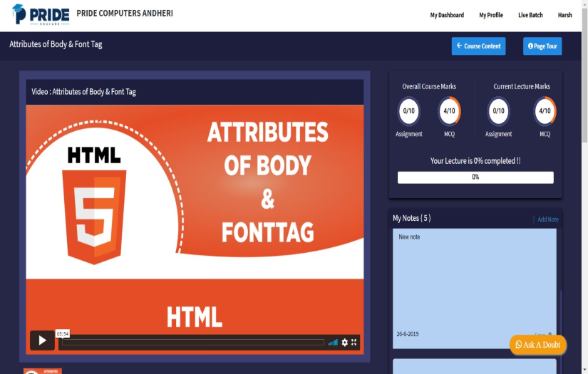Click Overall Course MCQ 4/10 circle
This screenshot has width=588, height=374.
click(449, 111)
